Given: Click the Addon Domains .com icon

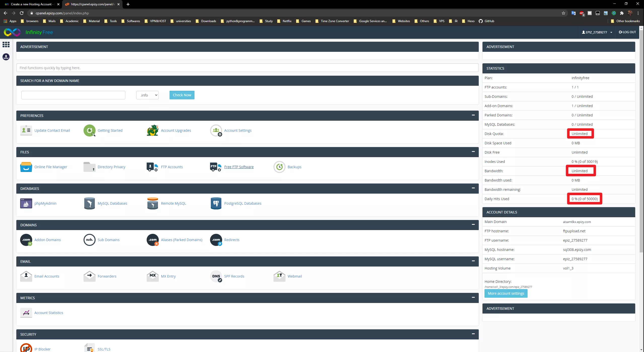Looking at the screenshot, I should pyautogui.click(x=26, y=240).
